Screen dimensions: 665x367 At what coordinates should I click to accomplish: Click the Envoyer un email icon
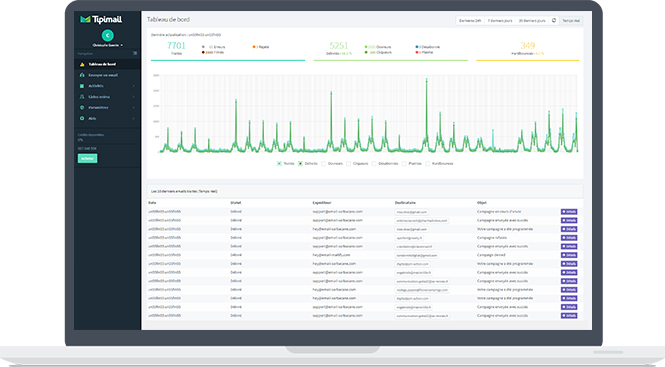pyautogui.click(x=82, y=75)
